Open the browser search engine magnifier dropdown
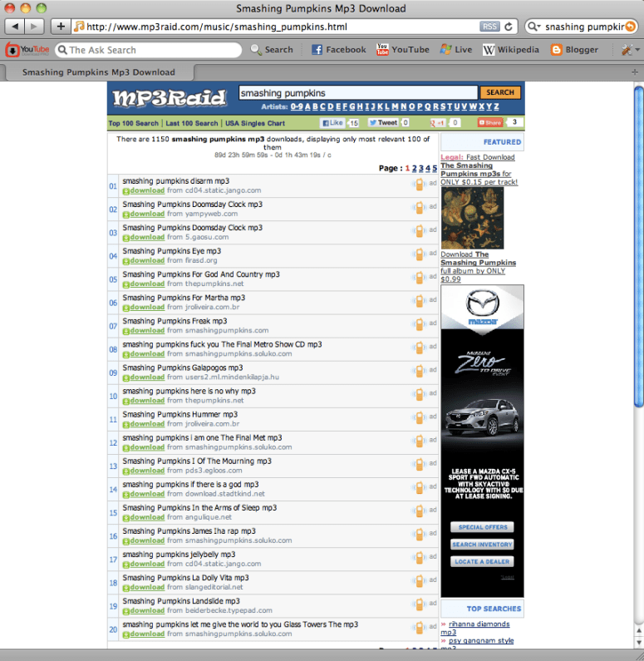644x661 pixels. 534,27
